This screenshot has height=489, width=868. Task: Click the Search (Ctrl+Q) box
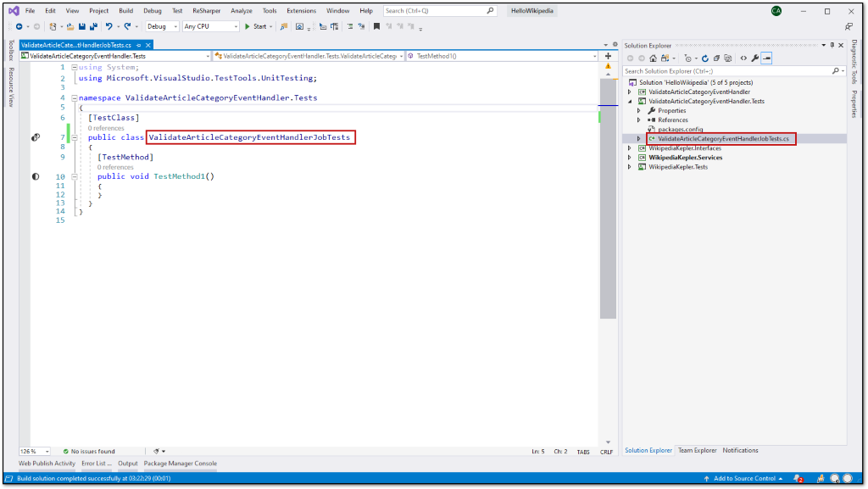coord(440,10)
